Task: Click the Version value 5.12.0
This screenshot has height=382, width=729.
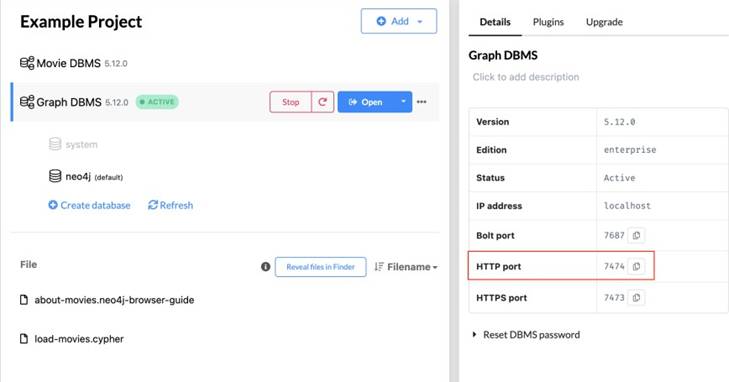Action: pos(619,122)
